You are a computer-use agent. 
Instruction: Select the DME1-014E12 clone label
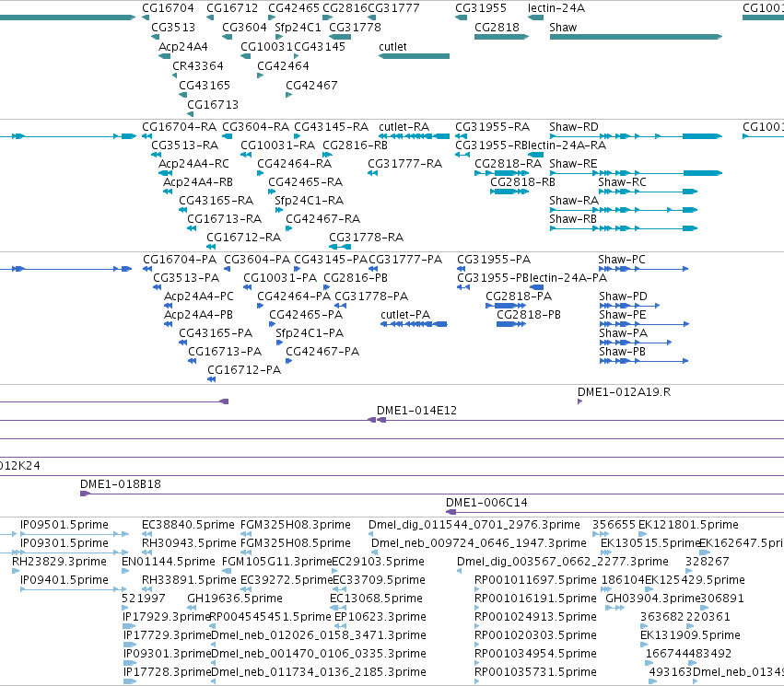click(416, 411)
